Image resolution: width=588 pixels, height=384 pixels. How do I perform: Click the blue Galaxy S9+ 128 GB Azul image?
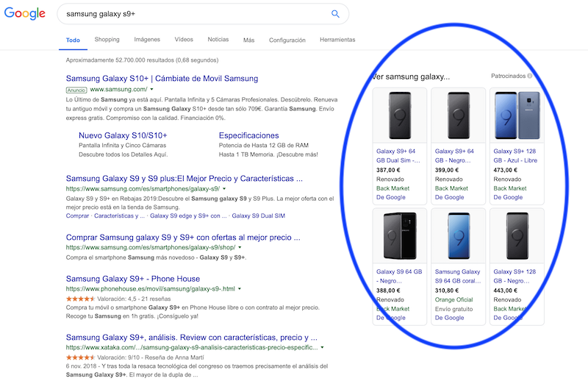pyautogui.click(x=517, y=115)
